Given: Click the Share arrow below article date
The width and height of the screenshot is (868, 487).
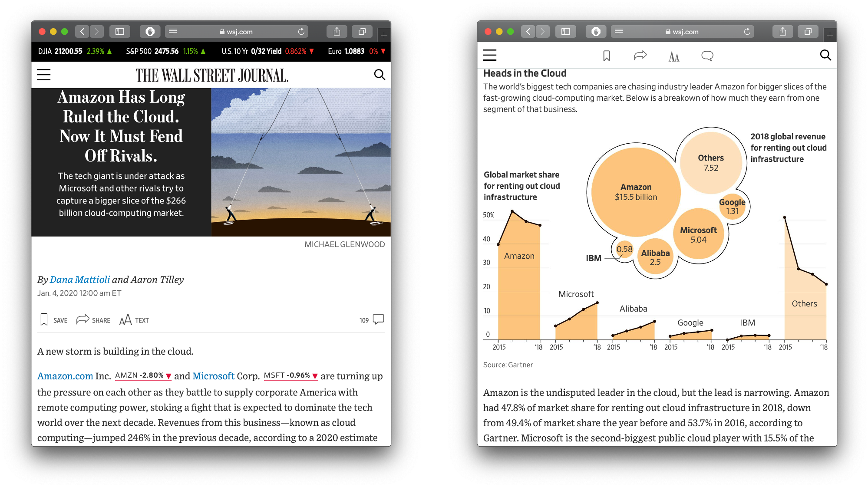Looking at the screenshot, I should point(83,320).
